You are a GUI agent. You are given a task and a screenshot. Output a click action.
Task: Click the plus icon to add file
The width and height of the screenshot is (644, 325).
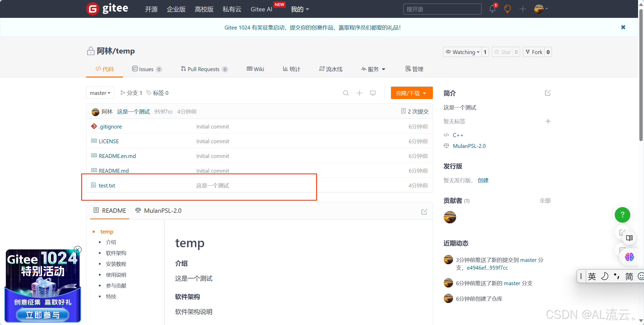click(359, 93)
